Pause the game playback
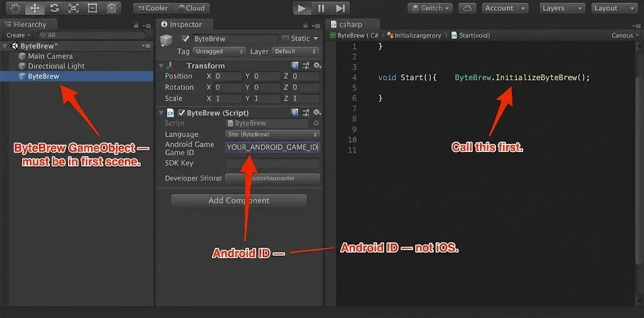This screenshot has width=644, height=318. 321,8
